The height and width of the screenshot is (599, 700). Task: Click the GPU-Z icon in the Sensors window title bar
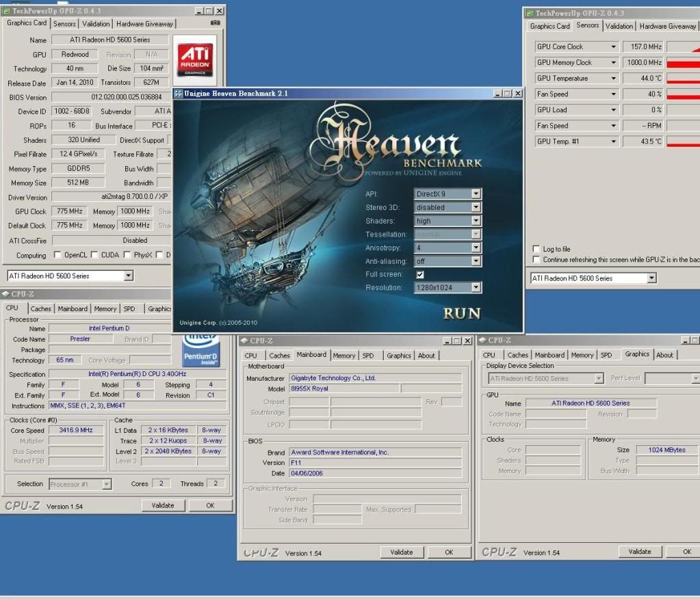530,12
